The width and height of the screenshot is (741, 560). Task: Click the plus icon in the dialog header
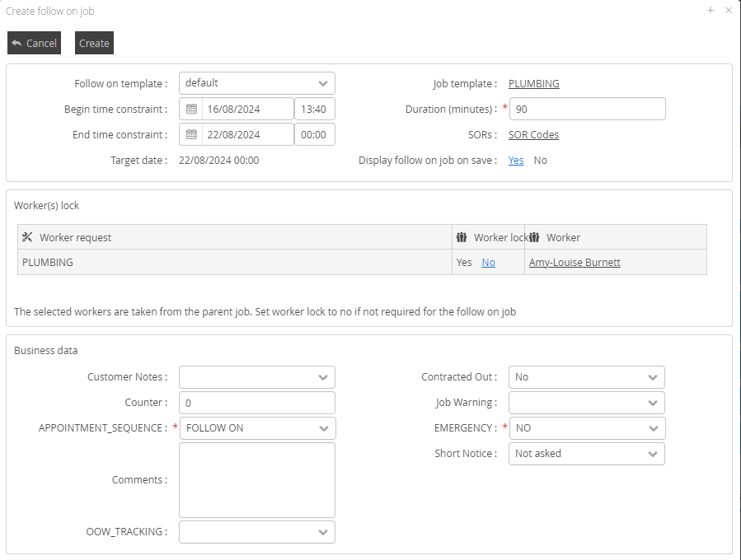pos(711,11)
